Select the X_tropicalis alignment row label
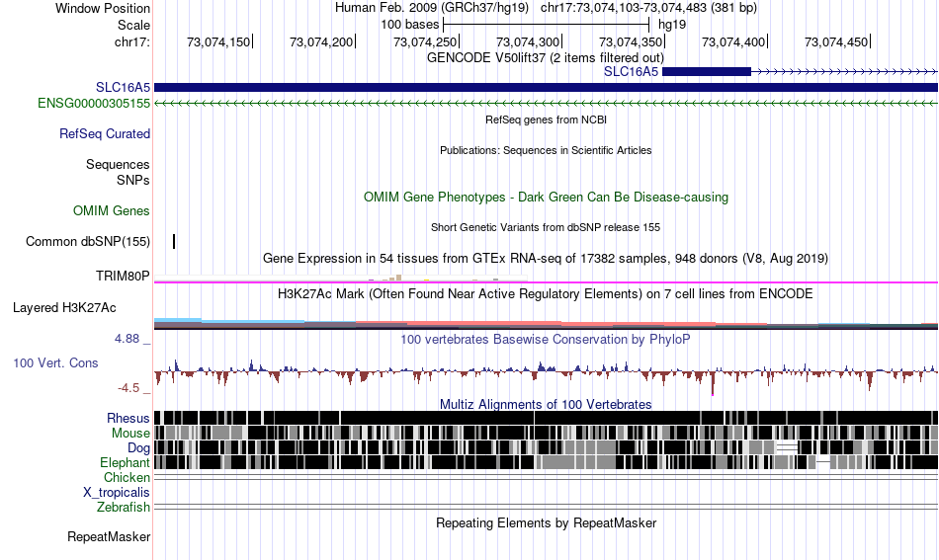The height and width of the screenshot is (560, 939). tap(117, 492)
